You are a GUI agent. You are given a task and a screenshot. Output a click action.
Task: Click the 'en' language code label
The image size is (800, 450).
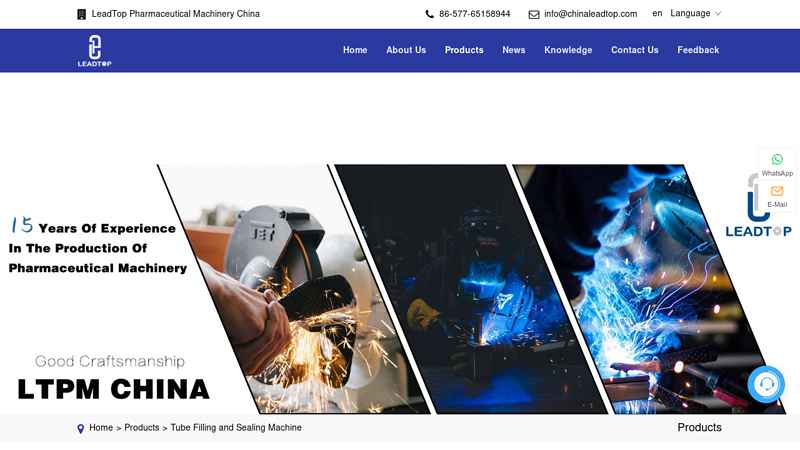pos(657,13)
